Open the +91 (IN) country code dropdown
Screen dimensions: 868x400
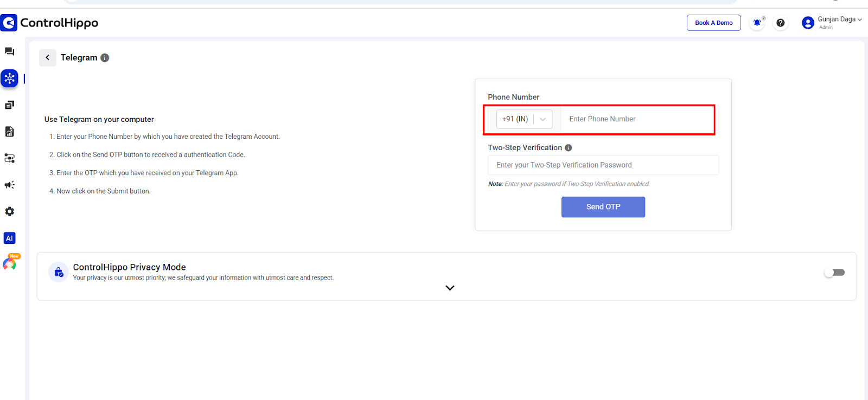point(524,119)
